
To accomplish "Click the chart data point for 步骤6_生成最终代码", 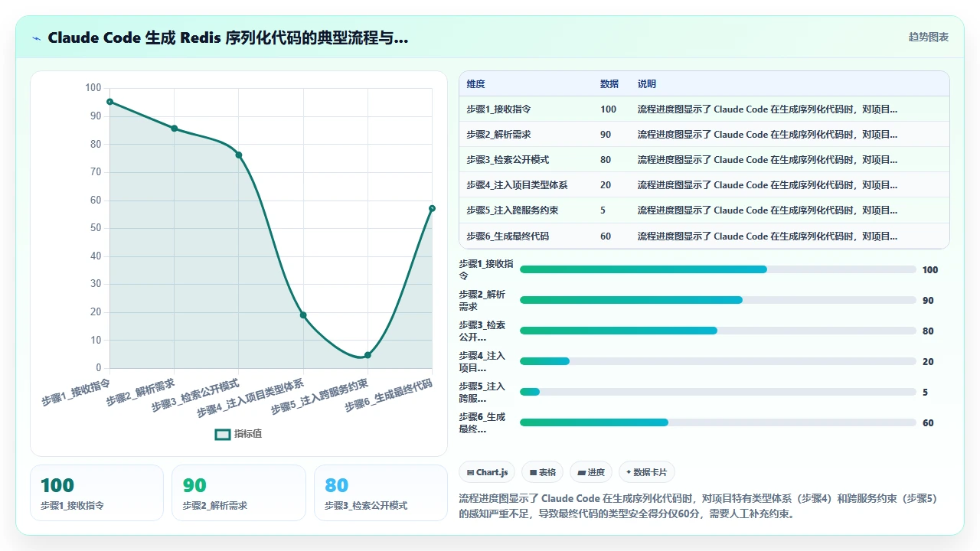I will tap(432, 208).
